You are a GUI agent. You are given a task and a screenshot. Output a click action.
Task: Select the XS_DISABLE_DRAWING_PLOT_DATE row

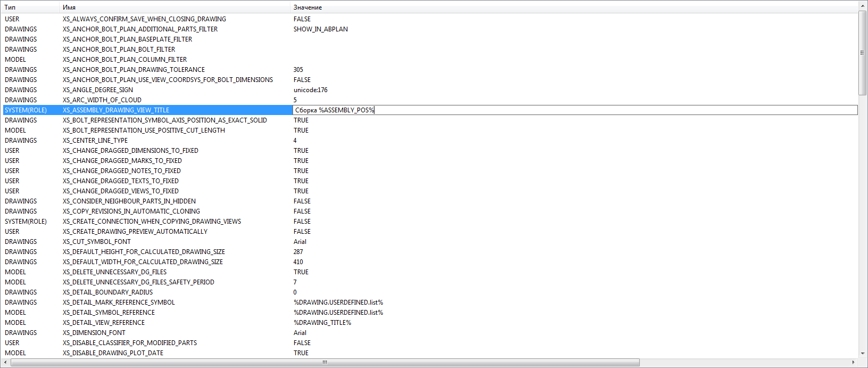pyautogui.click(x=113, y=353)
